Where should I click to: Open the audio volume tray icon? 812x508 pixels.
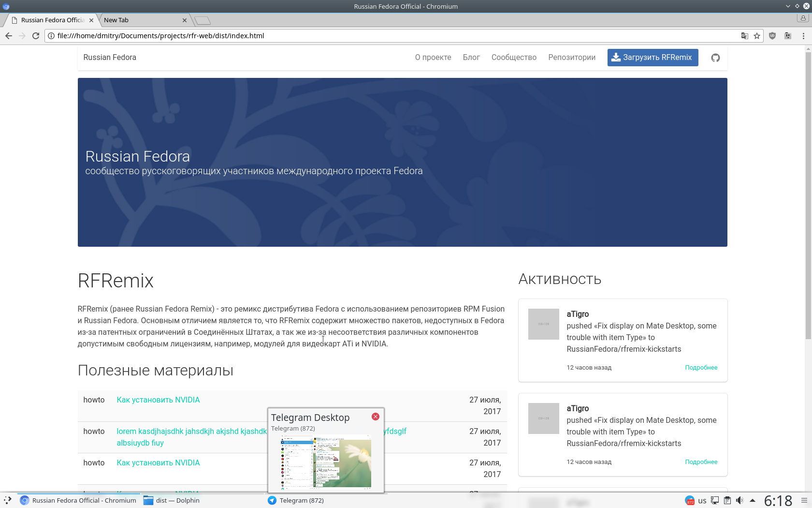coord(739,501)
